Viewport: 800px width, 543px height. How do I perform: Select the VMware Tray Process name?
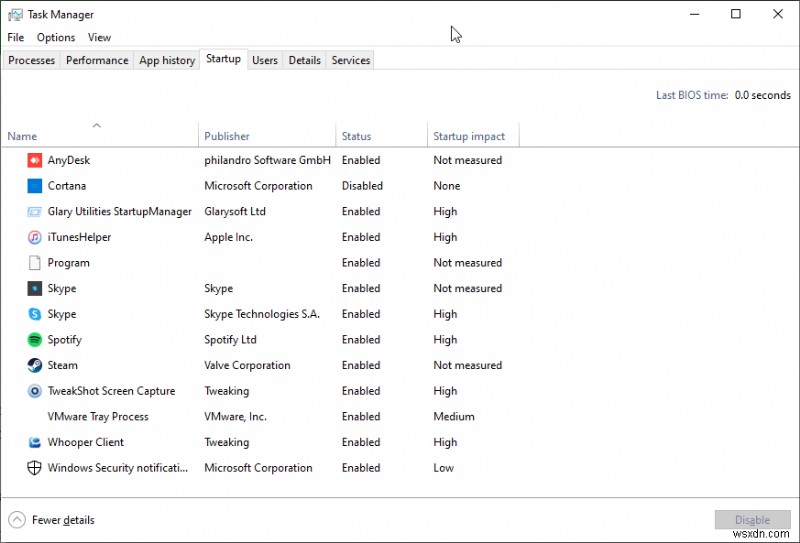click(x=98, y=416)
